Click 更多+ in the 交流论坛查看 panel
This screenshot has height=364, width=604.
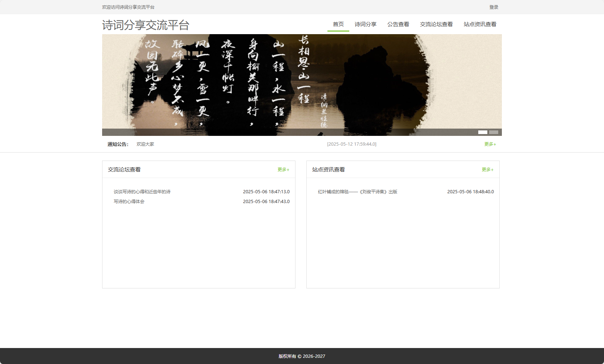coord(283,169)
